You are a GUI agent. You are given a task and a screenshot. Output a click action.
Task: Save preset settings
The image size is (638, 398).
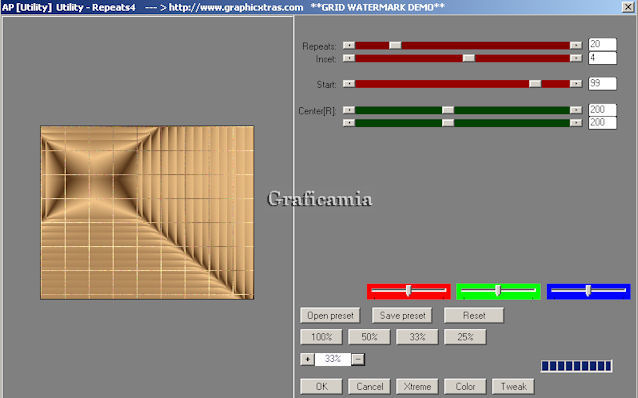402,315
